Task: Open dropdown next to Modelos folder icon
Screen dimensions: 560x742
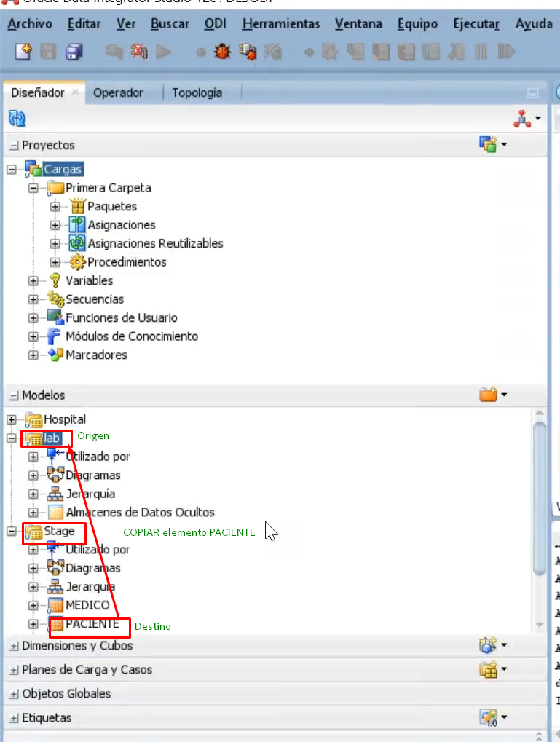Action: pyautogui.click(x=504, y=394)
